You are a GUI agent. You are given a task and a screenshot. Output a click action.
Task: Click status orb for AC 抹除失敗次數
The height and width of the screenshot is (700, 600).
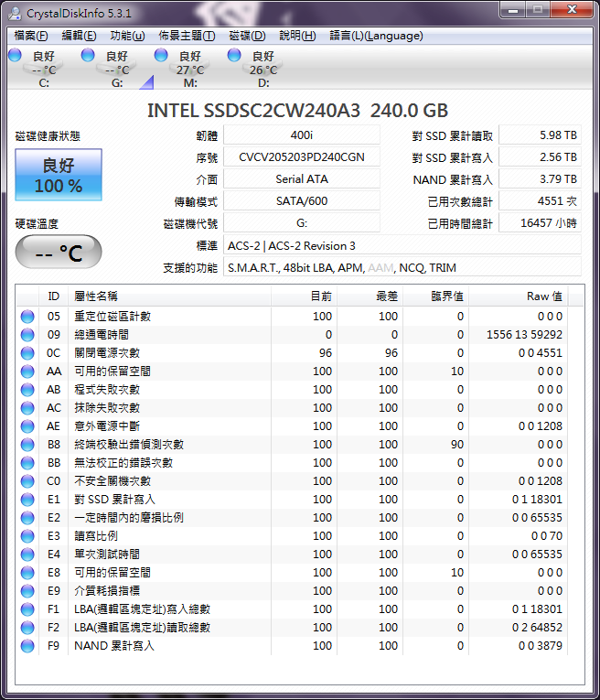27,407
